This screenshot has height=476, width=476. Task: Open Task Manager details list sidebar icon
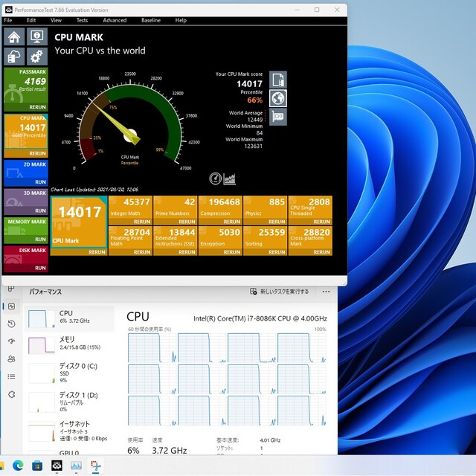[x=11, y=377]
